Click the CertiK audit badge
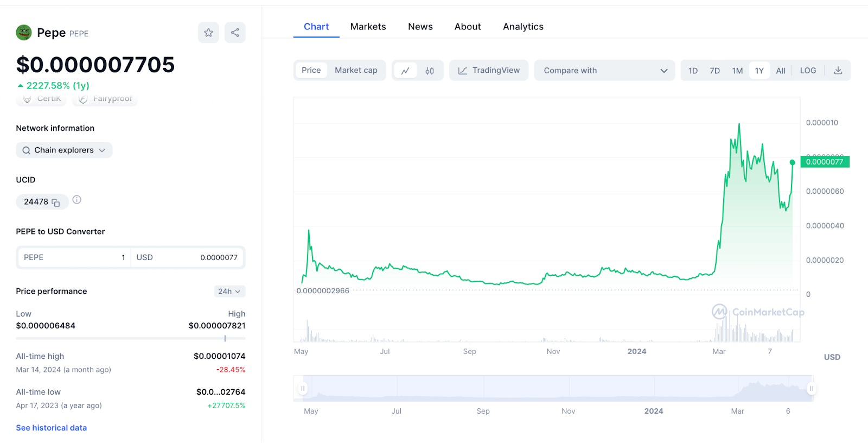868x443 pixels. [42, 98]
